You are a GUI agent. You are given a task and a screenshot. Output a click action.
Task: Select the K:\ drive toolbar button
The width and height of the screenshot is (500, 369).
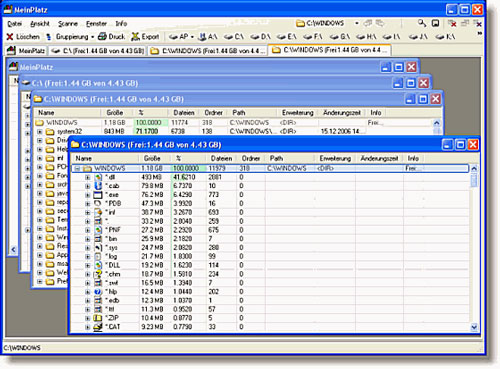[x=445, y=36]
